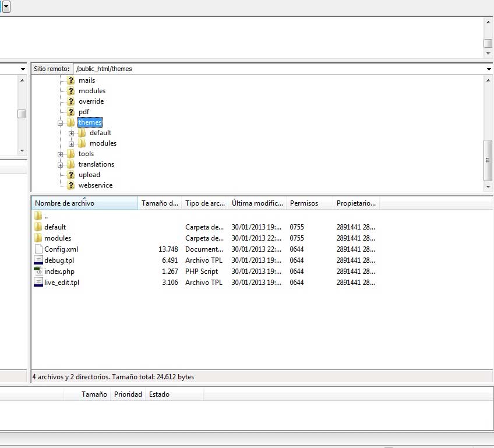Click the folder icon of default subfolder in tree

click(x=82, y=133)
